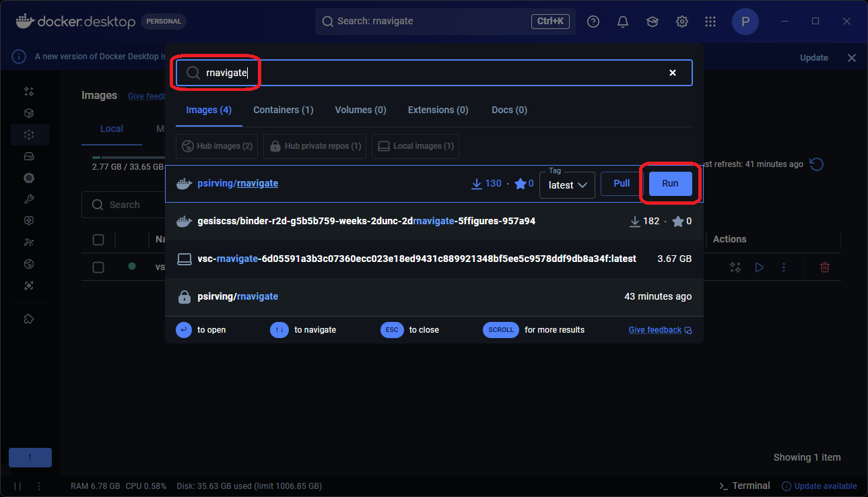The height and width of the screenshot is (497, 868).
Task: Switch to the Volumes (0) tab
Action: pyautogui.click(x=360, y=110)
